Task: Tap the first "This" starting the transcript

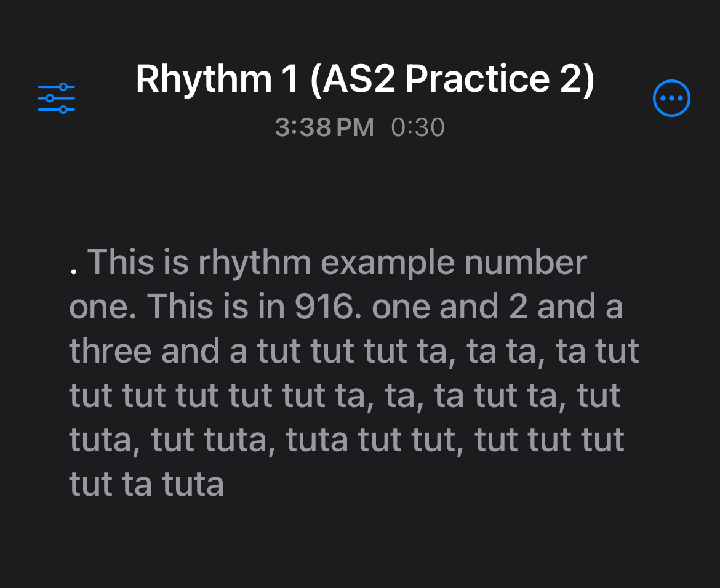Action: point(121,263)
